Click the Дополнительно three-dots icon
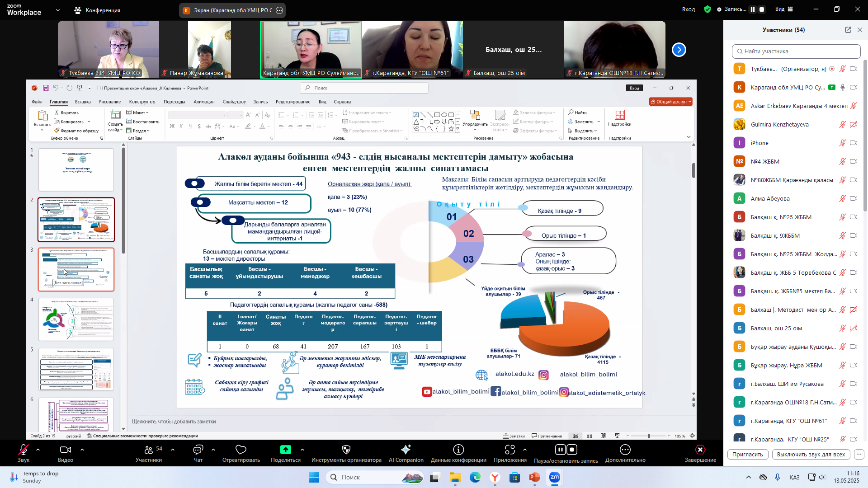 click(x=625, y=450)
